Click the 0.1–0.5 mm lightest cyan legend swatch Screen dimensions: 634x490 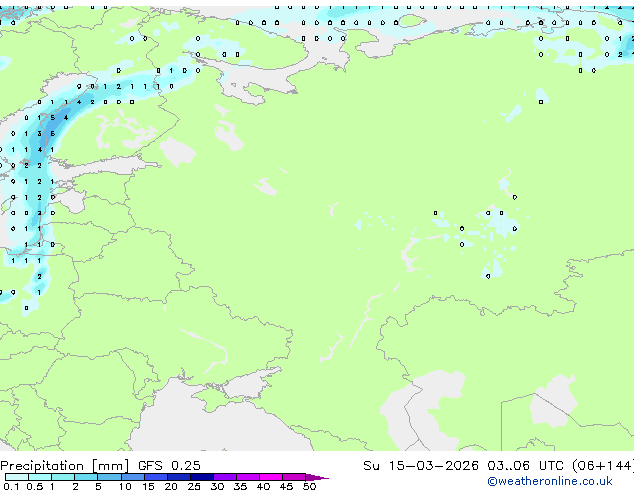17,477
